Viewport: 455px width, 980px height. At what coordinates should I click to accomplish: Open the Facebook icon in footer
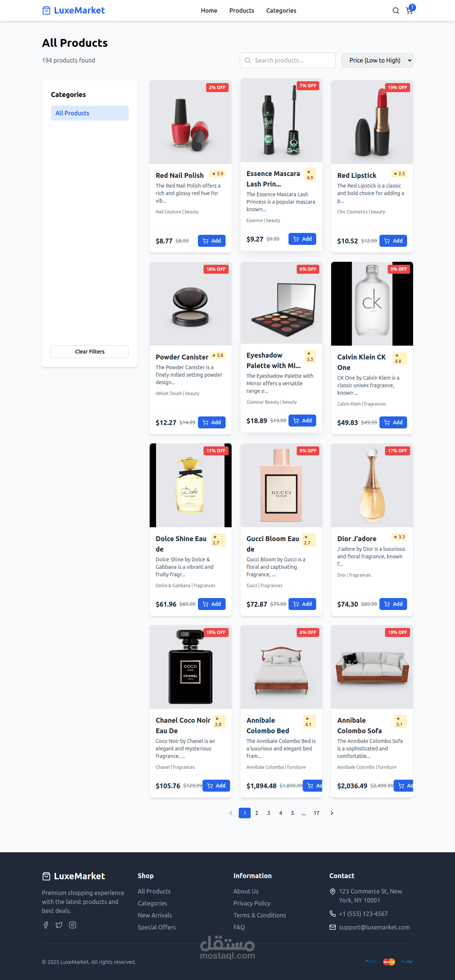tap(46, 925)
